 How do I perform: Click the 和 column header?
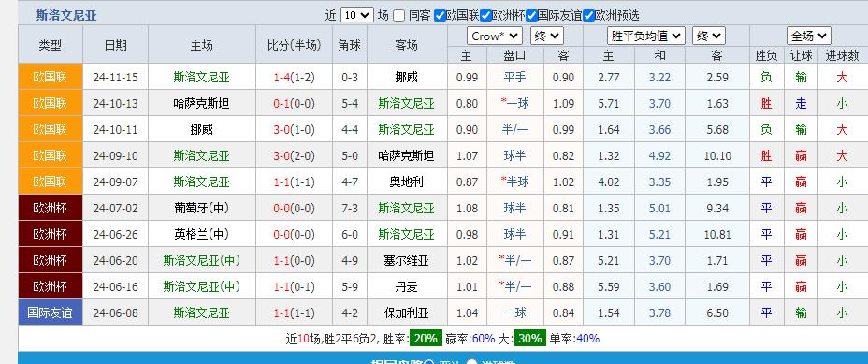point(659,55)
